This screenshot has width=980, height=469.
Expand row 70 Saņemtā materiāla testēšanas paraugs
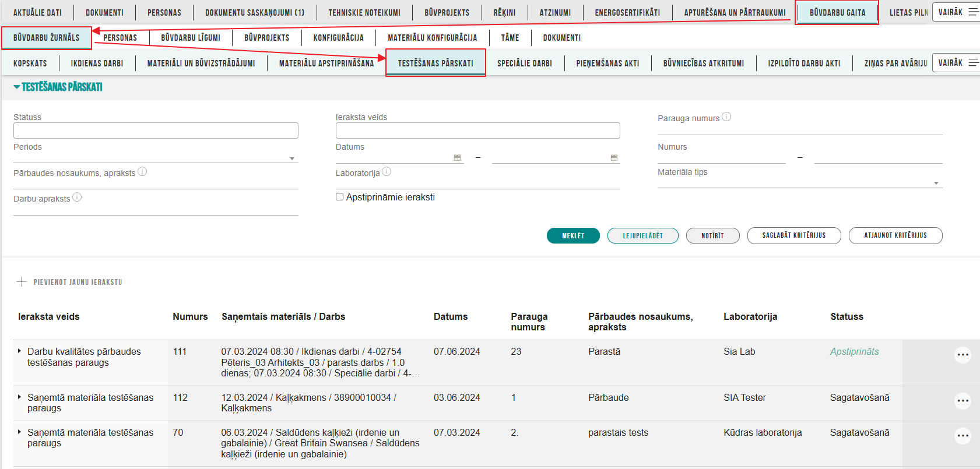tap(19, 432)
